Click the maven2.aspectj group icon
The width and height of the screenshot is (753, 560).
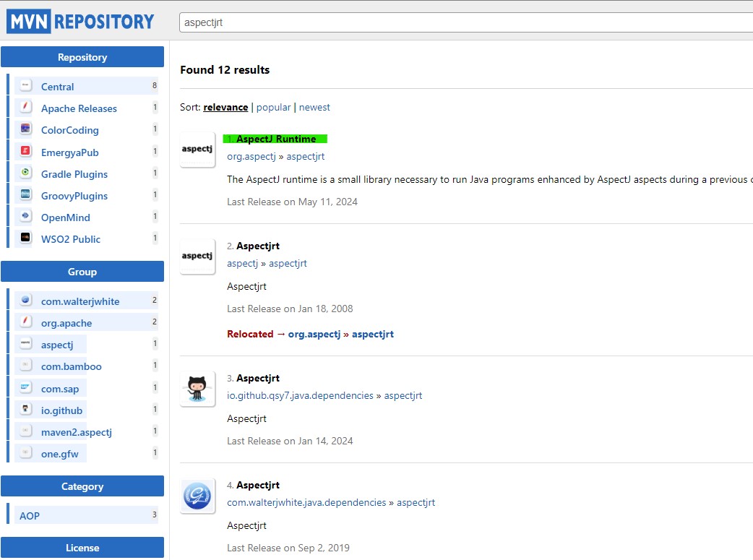click(x=25, y=431)
